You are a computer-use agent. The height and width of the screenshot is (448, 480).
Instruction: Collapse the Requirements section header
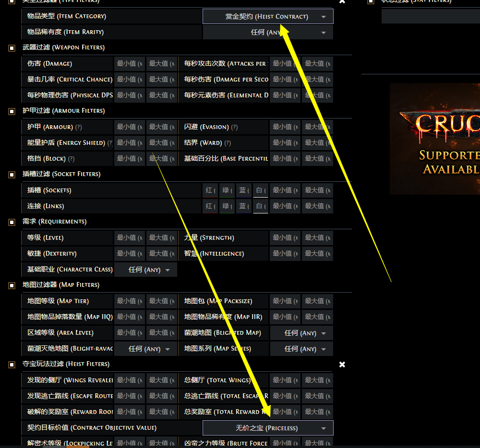55,222
